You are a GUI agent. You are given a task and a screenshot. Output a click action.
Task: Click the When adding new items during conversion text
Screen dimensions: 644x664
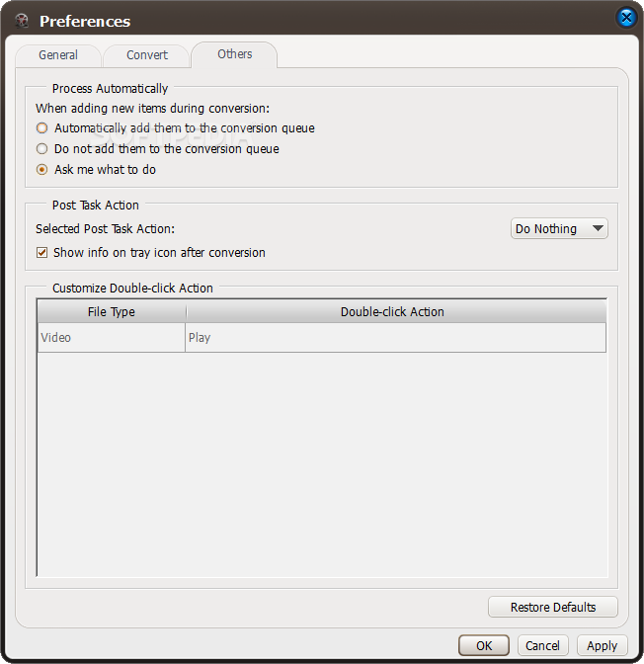coord(152,109)
